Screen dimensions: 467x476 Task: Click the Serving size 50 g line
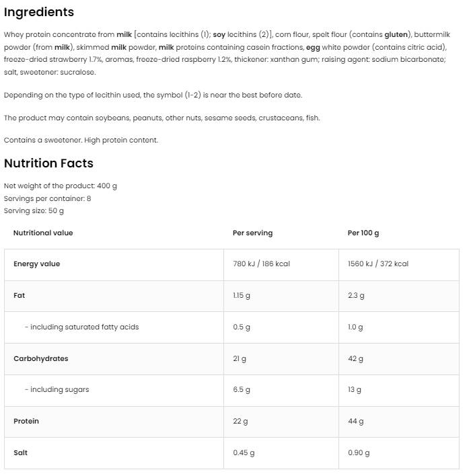[x=34, y=210]
